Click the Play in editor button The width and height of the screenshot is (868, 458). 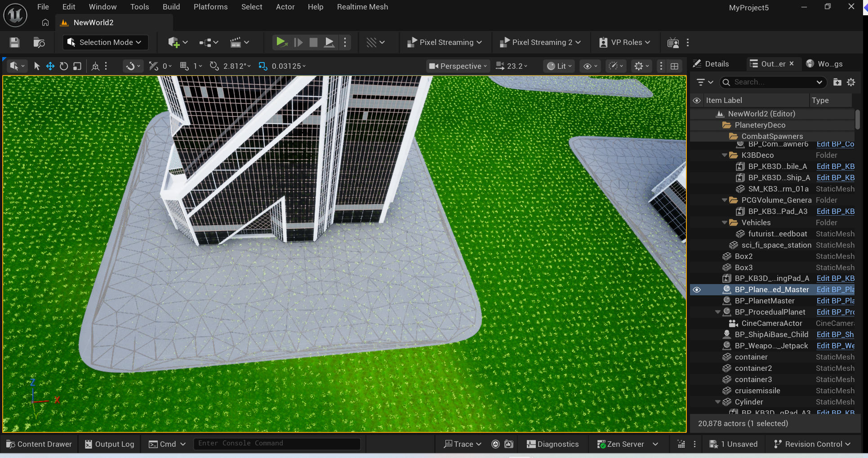point(281,42)
